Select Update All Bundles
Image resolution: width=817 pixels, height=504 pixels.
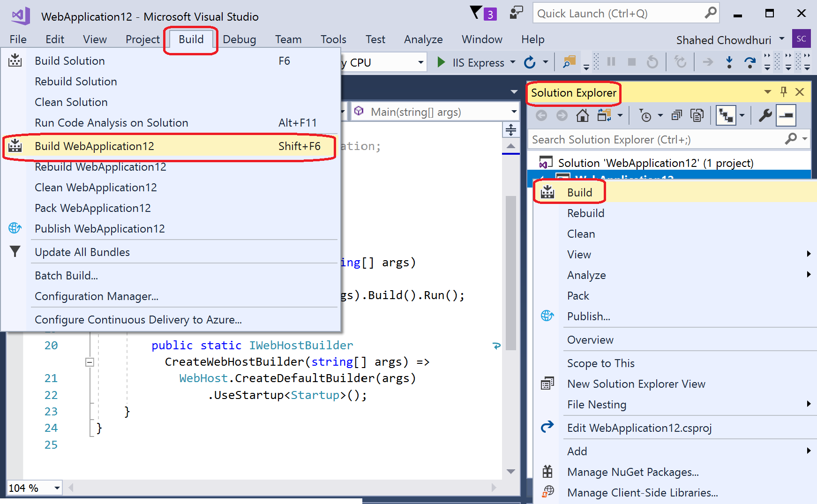(x=171, y=252)
